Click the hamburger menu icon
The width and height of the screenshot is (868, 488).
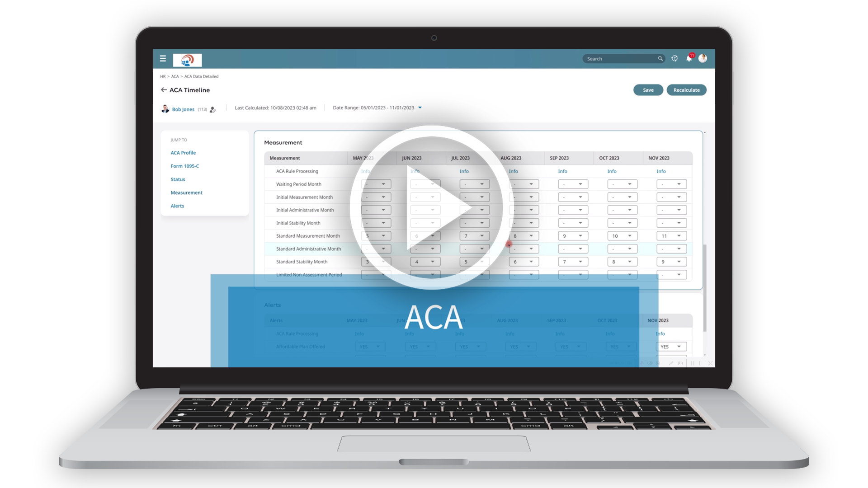click(163, 58)
